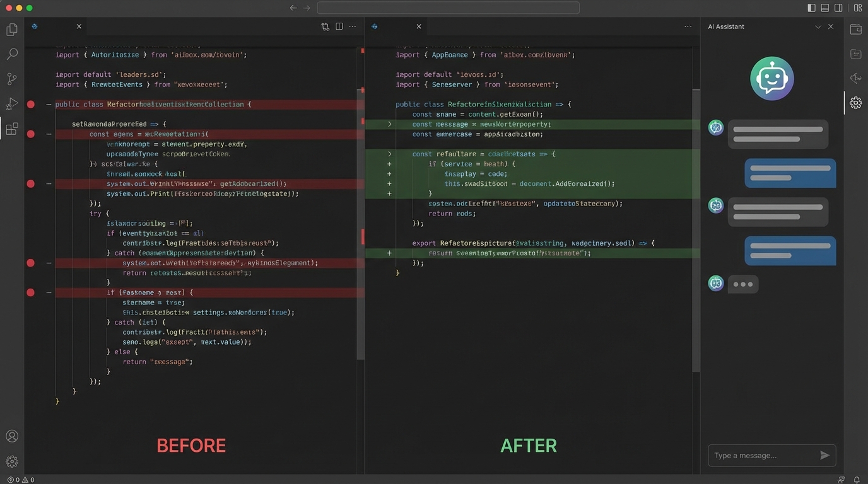The width and height of the screenshot is (868, 484).
Task: Open the editor's more actions ellipsis menu
Action: [353, 26]
